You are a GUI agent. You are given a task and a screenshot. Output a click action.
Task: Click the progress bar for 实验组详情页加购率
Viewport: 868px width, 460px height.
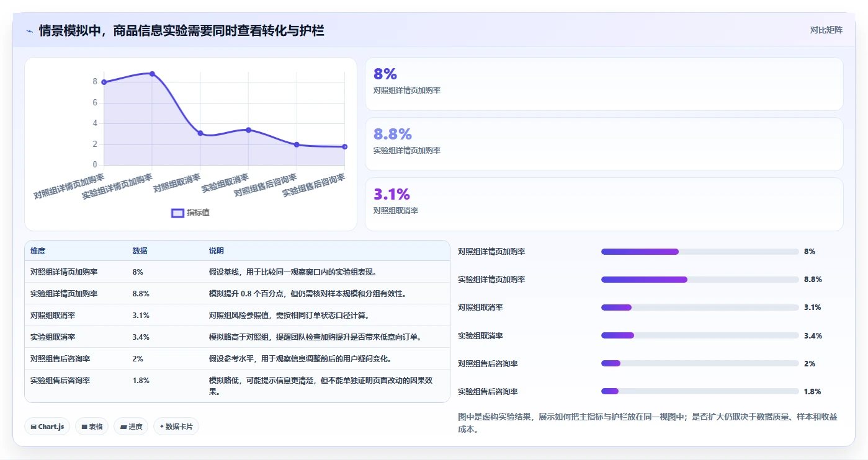(x=700, y=280)
